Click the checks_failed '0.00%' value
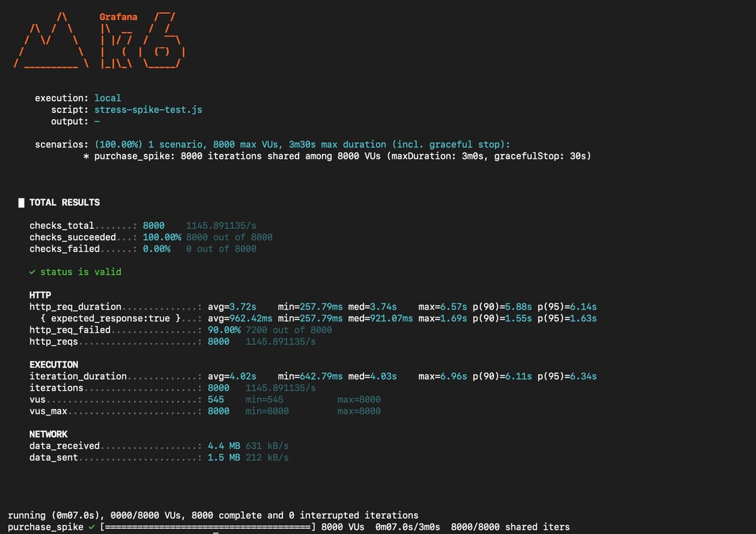This screenshot has height=534, width=756. pyautogui.click(x=156, y=248)
